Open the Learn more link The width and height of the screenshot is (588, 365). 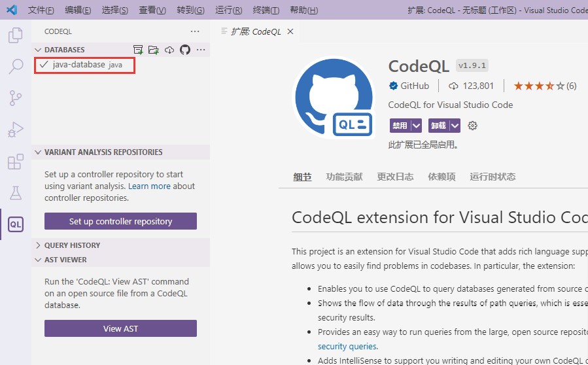pyautogui.click(x=149, y=186)
